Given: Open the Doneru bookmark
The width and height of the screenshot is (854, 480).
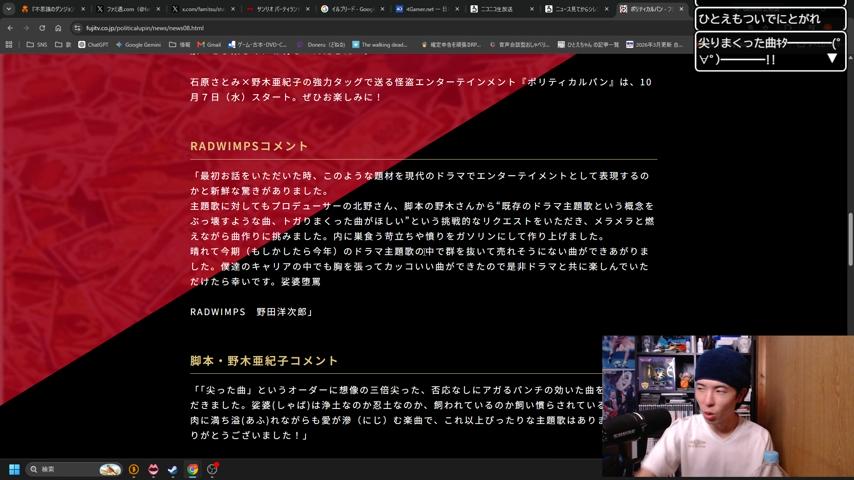Looking at the screenshot, I should [x=321, y=45].
